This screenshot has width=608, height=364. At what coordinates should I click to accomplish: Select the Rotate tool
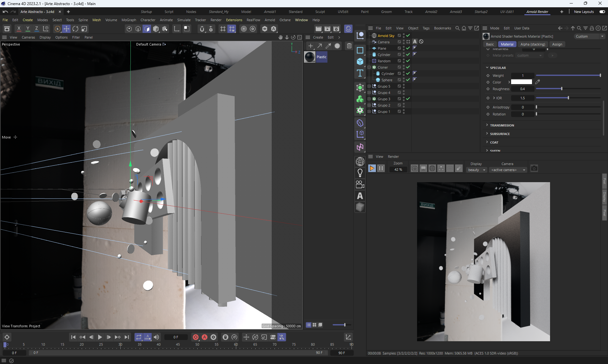75,29
